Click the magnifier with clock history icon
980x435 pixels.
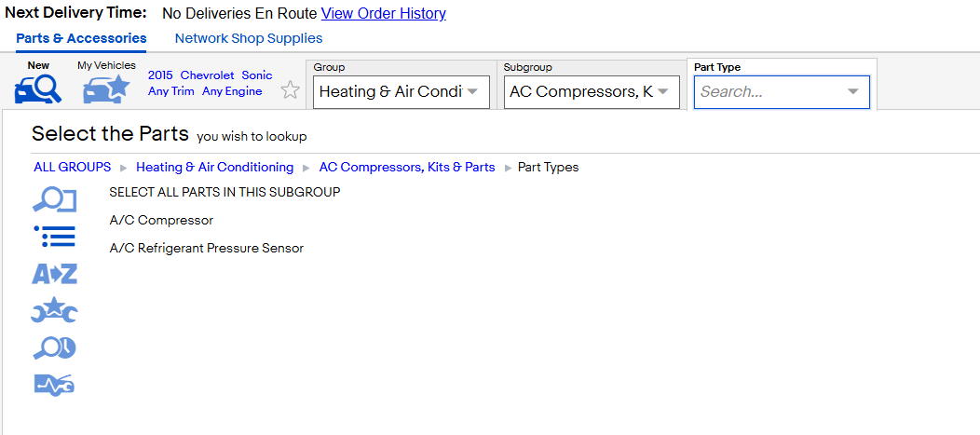pyautogui.click(x=54, y=348)
